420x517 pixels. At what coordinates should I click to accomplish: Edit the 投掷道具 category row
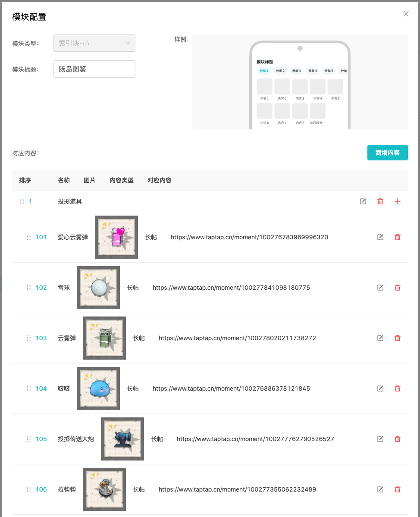point(363,201)
